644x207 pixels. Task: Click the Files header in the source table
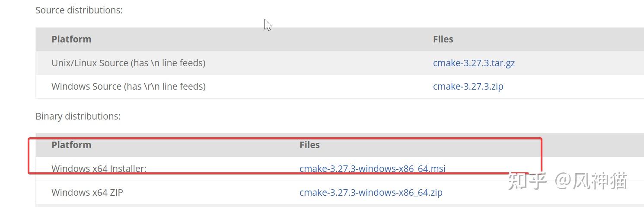(x=443, y=39)
